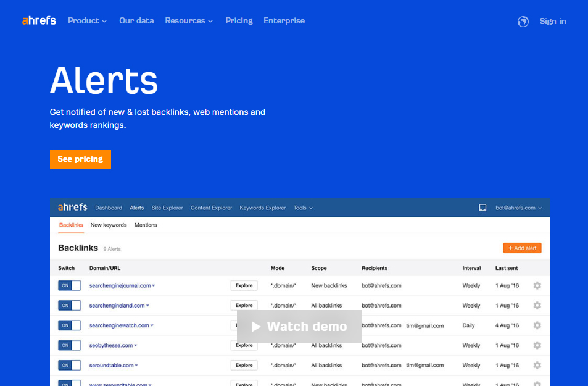Open the language globe icon
588x386 pixels.
[523, 22]
